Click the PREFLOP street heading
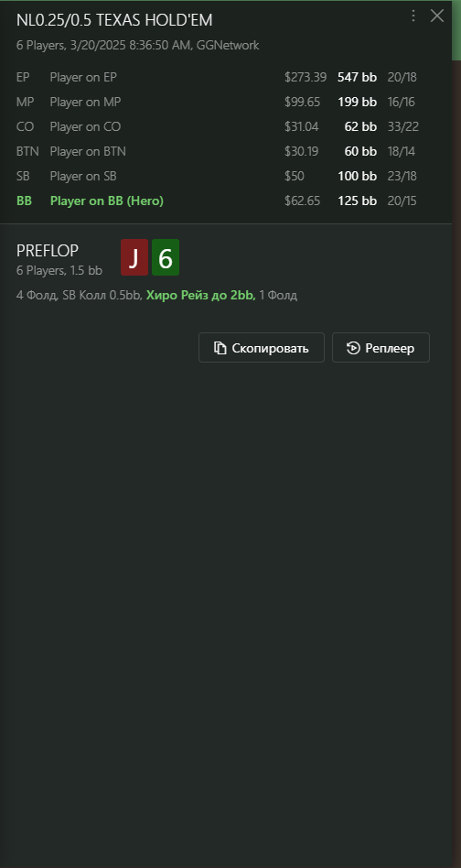 48,251
